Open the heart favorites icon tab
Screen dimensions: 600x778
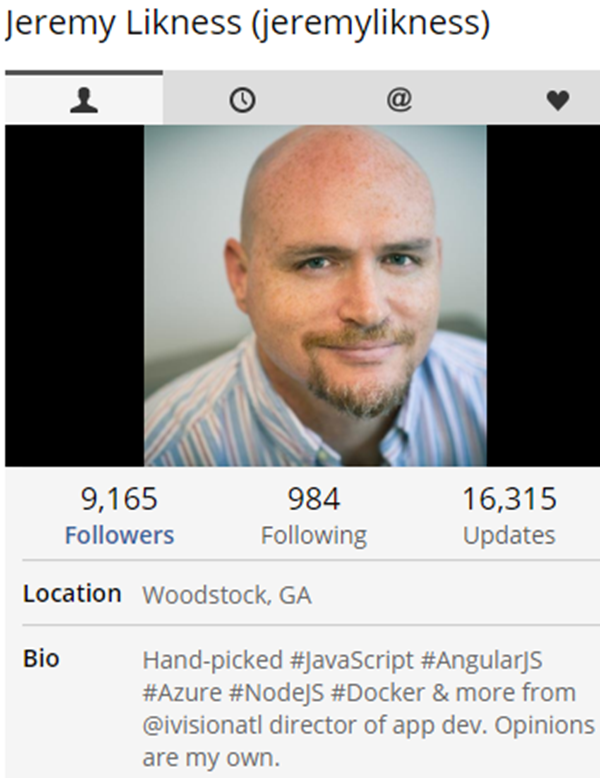click(558, 99)
